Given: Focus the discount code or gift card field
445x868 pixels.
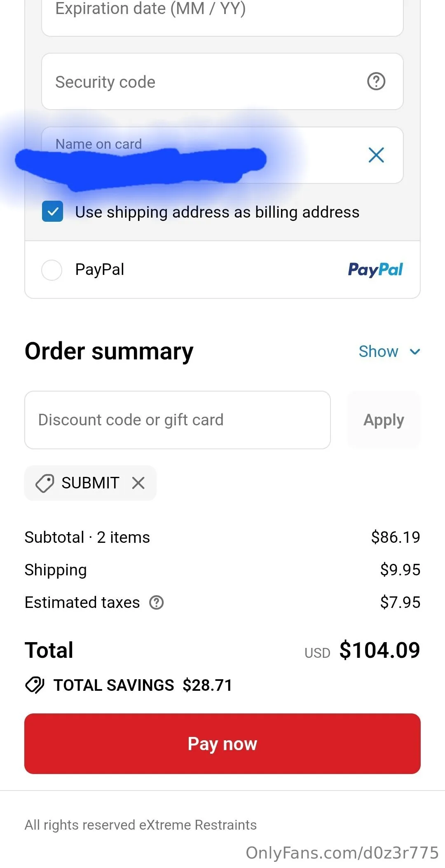Looking at the screenshot, I should (177, 420).
